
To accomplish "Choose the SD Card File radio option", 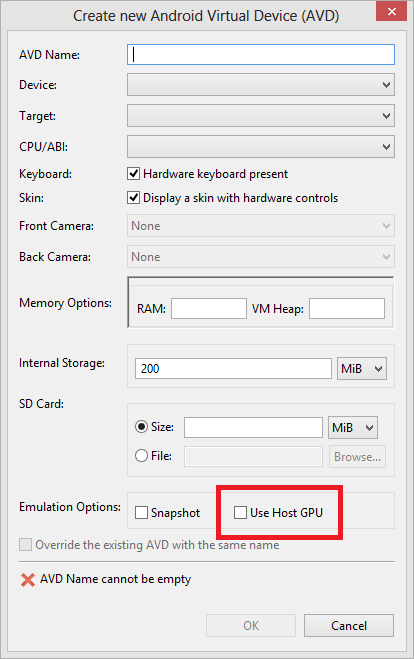I will pos(141,456).
